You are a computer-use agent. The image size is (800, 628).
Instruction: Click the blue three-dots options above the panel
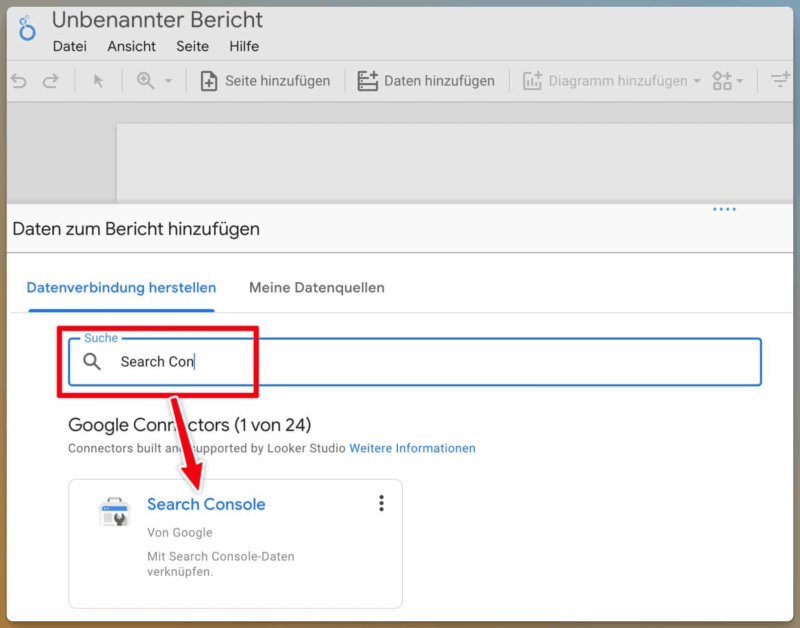coord(724,209)
